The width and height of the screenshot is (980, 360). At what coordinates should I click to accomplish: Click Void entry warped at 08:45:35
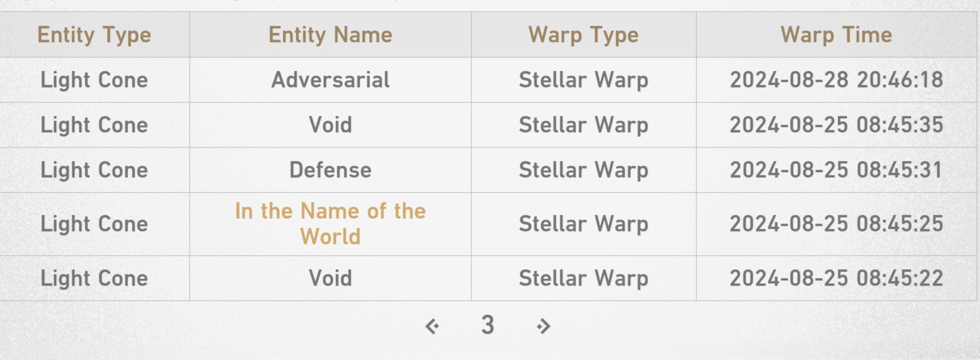330,125
